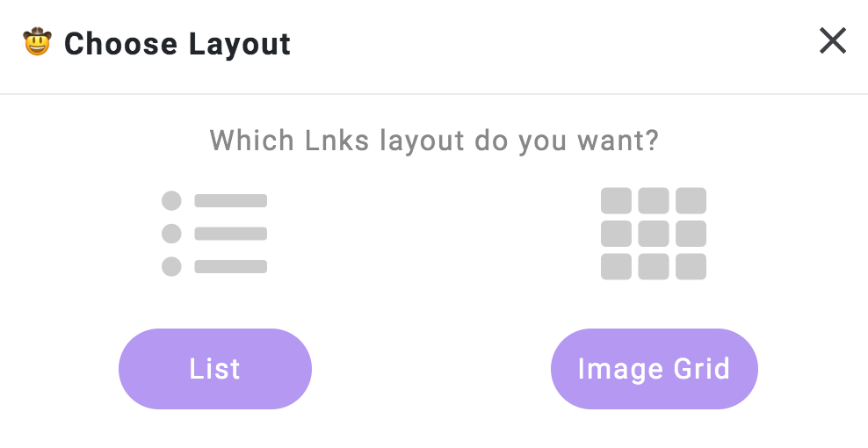The height and width of the screenshot is (448, 868).
Task: Click the top-left square of grid icon
Action: [616, 200]
